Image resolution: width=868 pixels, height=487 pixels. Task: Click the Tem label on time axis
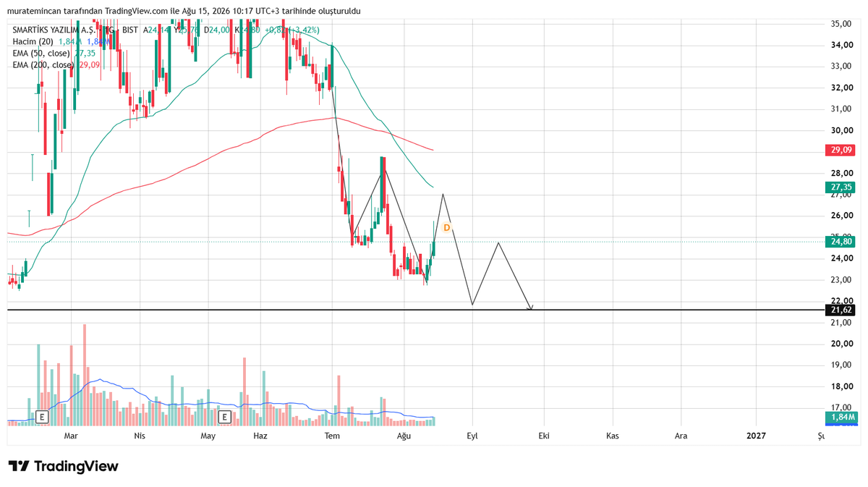coord(332,436)
